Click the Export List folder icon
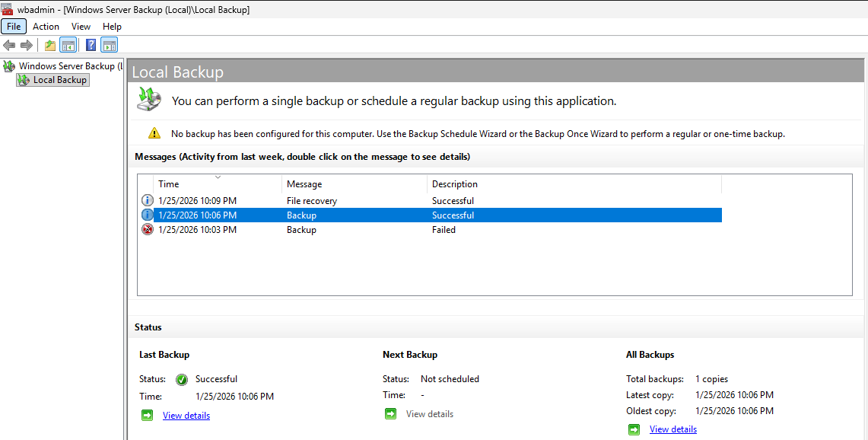 [49, 44]
